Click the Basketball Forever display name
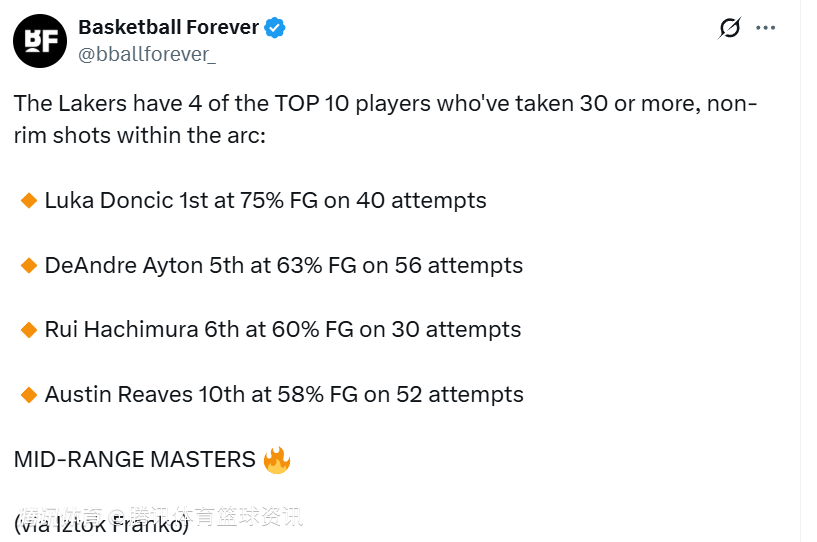817x542 pixels. click(168, 27)
